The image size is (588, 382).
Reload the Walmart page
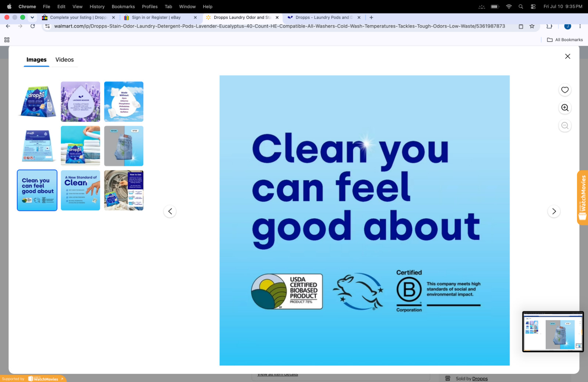point(33,26)
